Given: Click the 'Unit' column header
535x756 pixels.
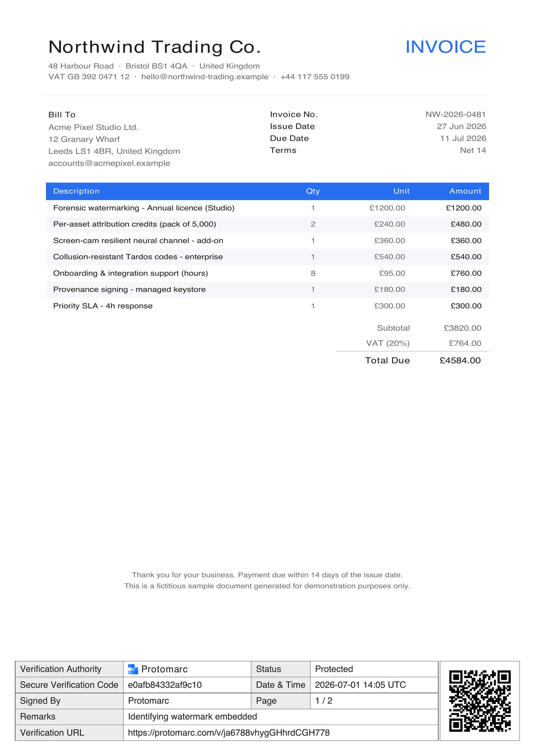Looking at the screenshot, I should [401, 191].
